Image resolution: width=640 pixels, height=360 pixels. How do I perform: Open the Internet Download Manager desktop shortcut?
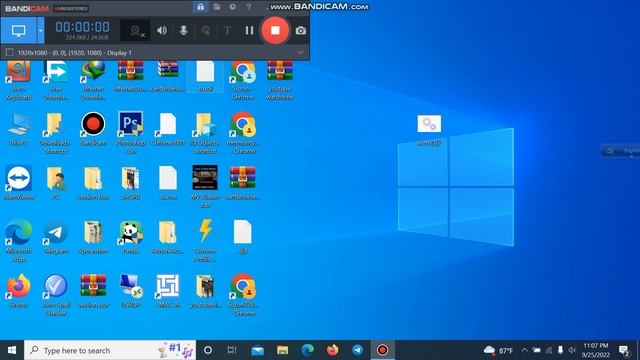coord(93,80)
